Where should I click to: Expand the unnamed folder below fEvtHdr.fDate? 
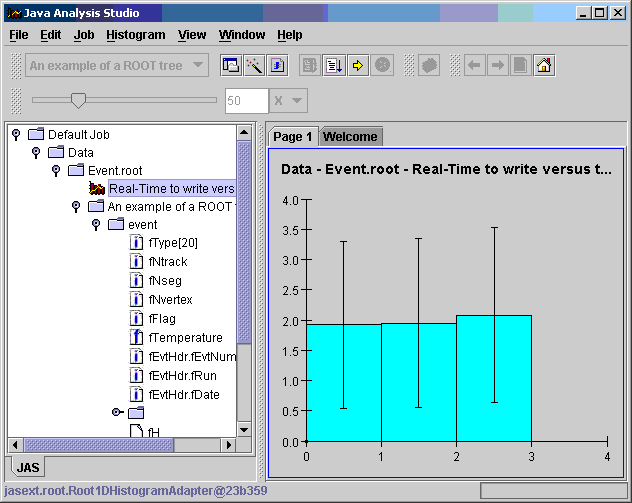(x=116, y=412)
